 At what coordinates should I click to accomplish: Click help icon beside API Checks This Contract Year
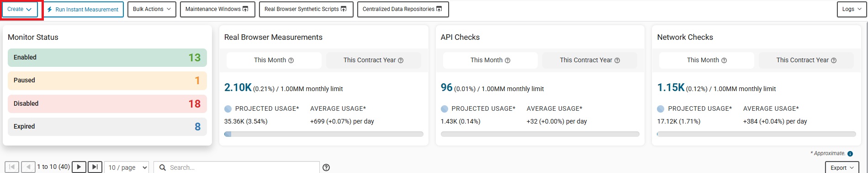tap(617, 60)
